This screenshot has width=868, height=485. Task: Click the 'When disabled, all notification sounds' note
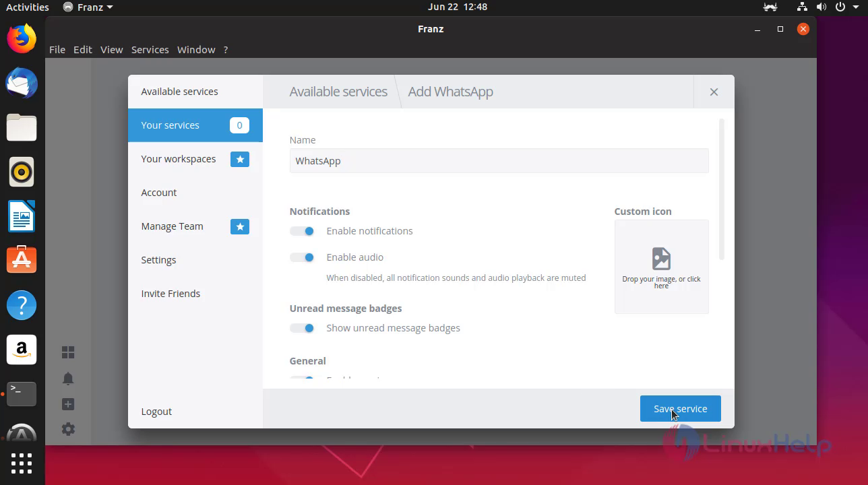456,278
